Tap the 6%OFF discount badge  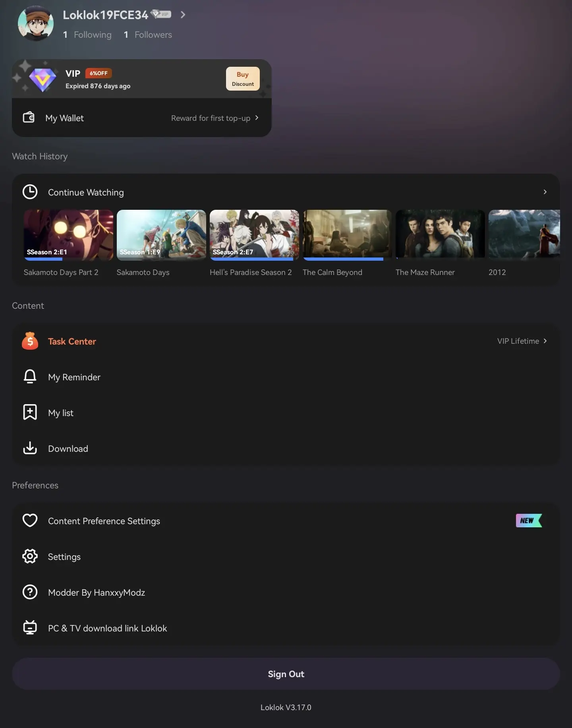coord(99,73)
